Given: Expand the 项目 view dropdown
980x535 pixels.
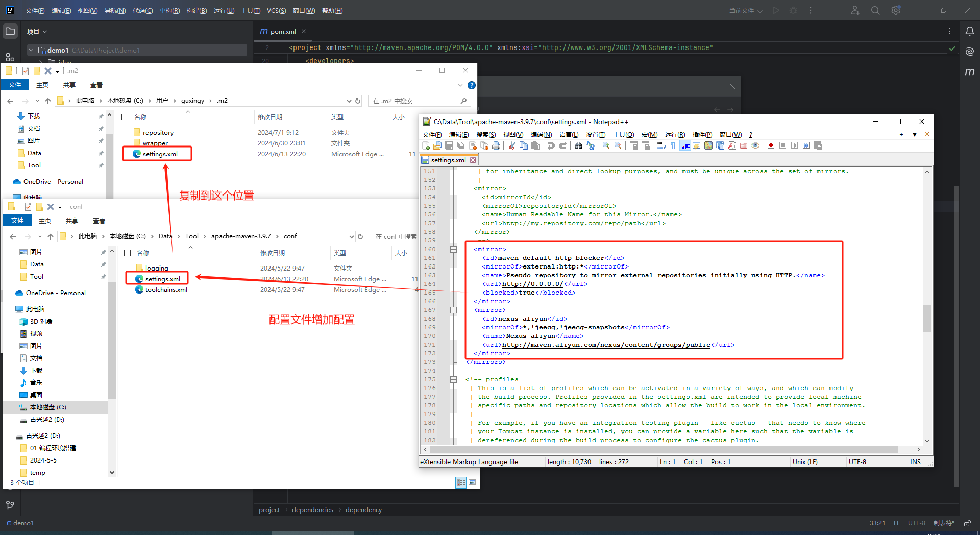Looking at the screenshot, I should [37, 32].
